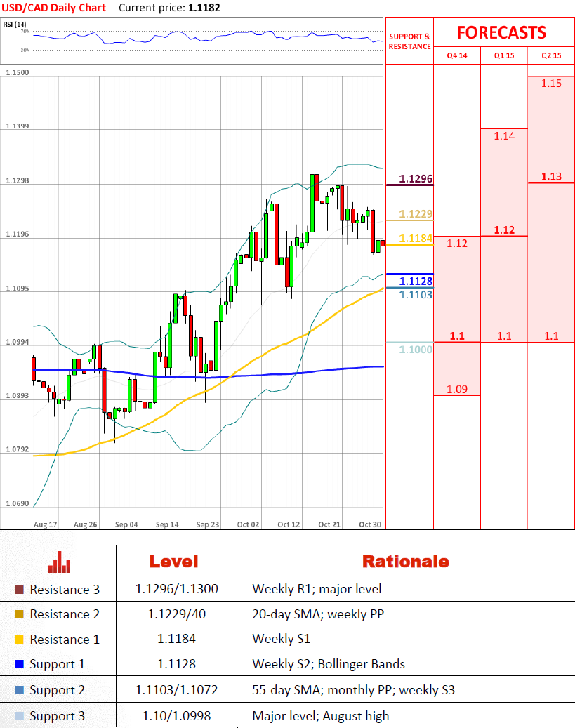Screen dimensions: 575x728
Task: Select the 1.1000 support level label
Action: tap(416, 349)
